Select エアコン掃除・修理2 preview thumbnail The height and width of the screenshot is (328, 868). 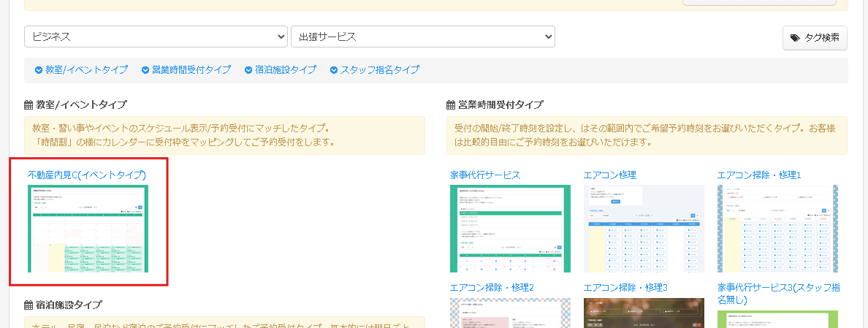(511, 313)
